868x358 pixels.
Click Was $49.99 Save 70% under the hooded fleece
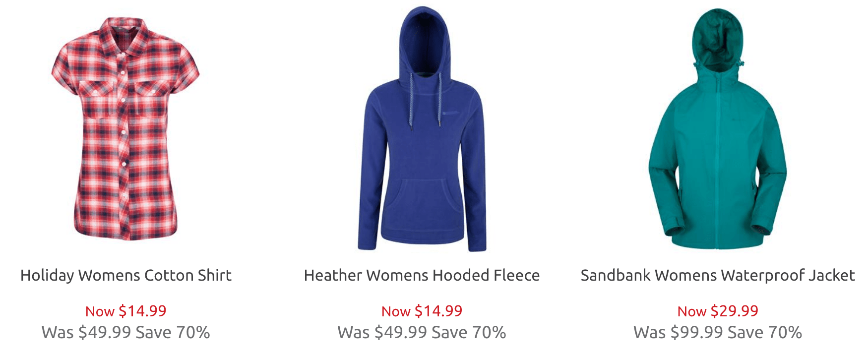(422, 332)
